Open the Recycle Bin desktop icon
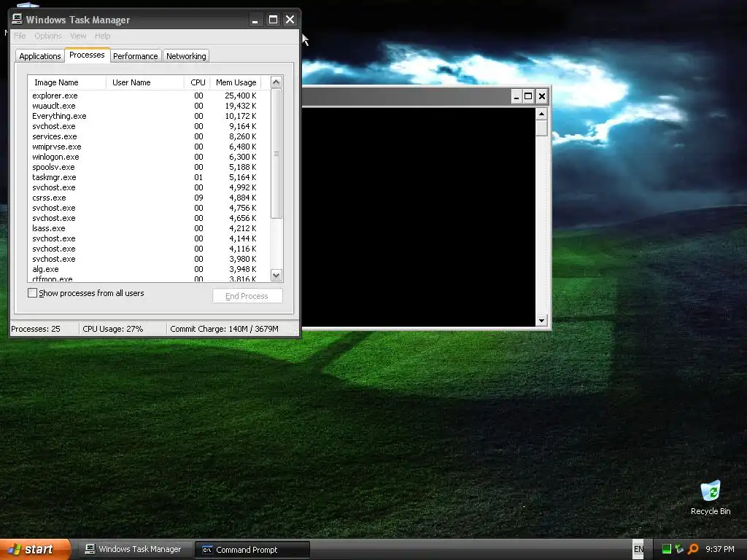This screenshot has height=560, width=747. [710, 497]
